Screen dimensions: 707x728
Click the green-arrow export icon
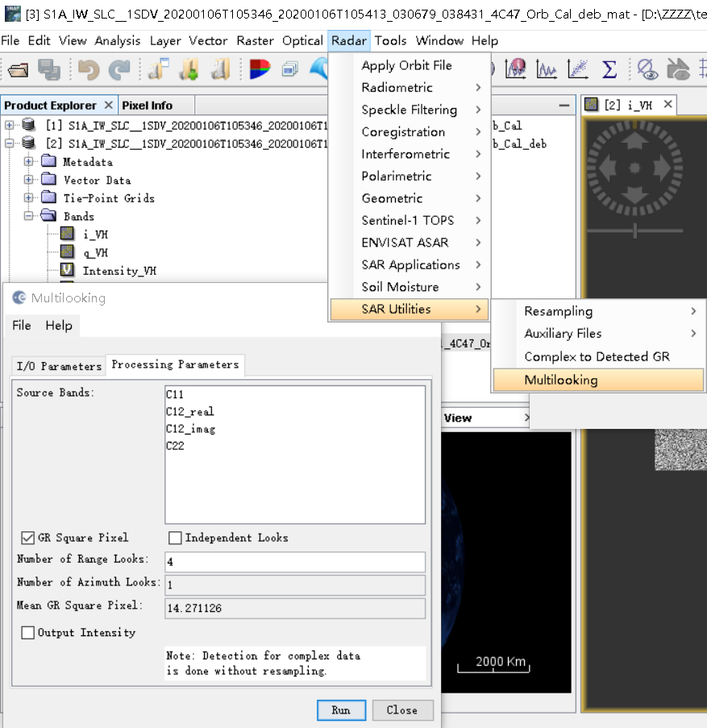point(189,69)
